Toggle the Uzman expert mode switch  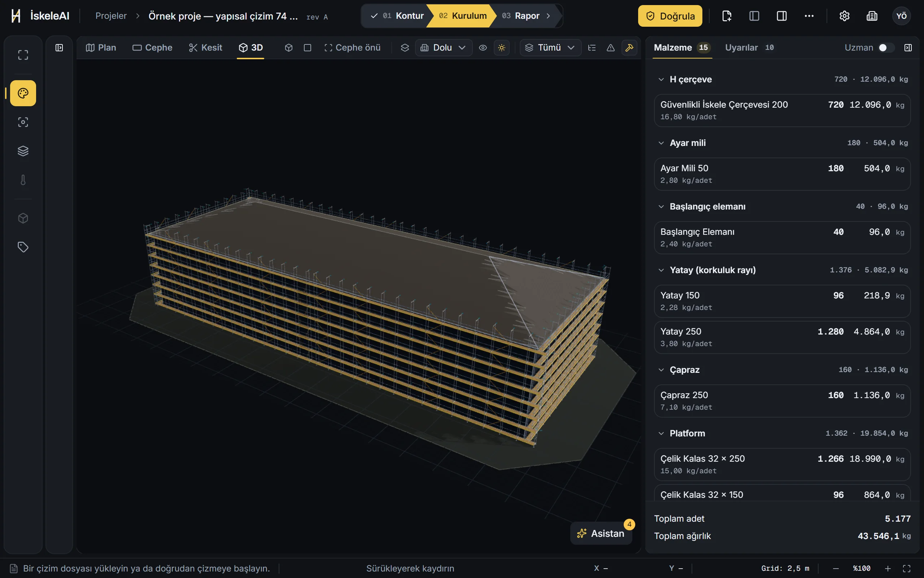886,48
